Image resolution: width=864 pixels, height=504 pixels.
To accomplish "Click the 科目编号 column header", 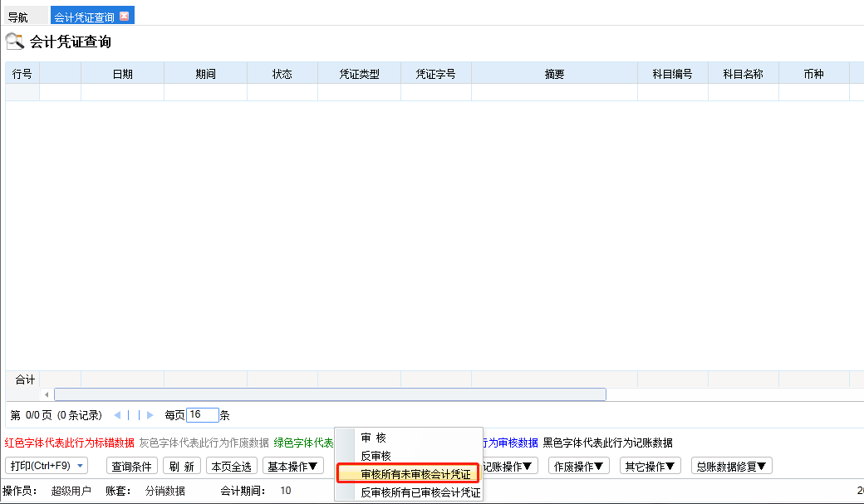I will click(673, 74).
